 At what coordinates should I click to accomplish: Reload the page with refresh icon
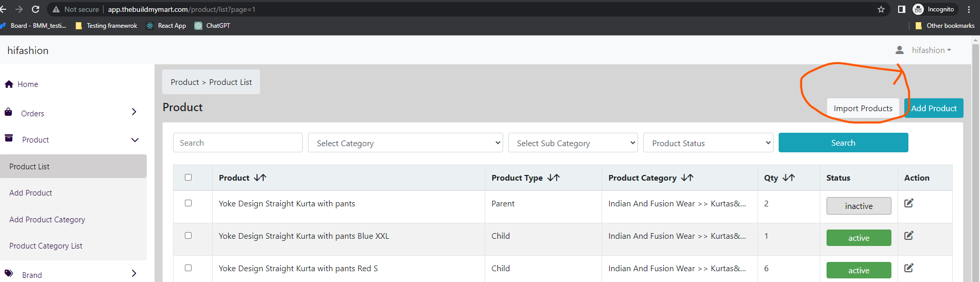(x=36, y=9)
